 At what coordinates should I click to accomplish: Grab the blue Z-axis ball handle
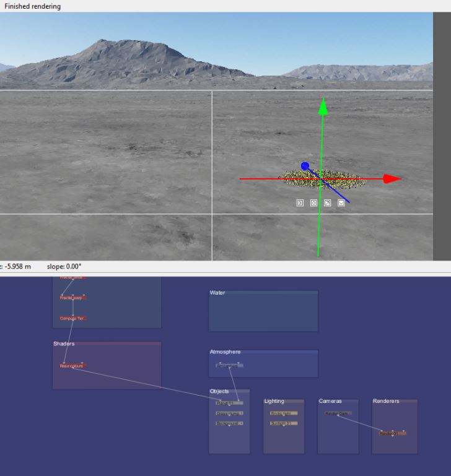pos(305,166)
